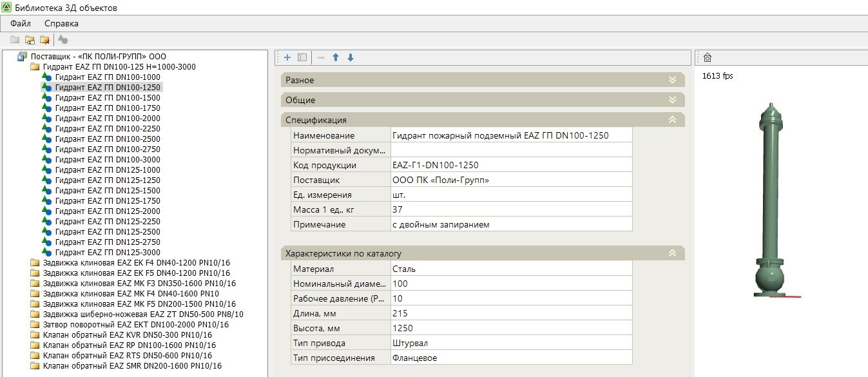Collapse the Спецификация section
This screenshot has height=377, width=868.
click(x=672, y=120)
